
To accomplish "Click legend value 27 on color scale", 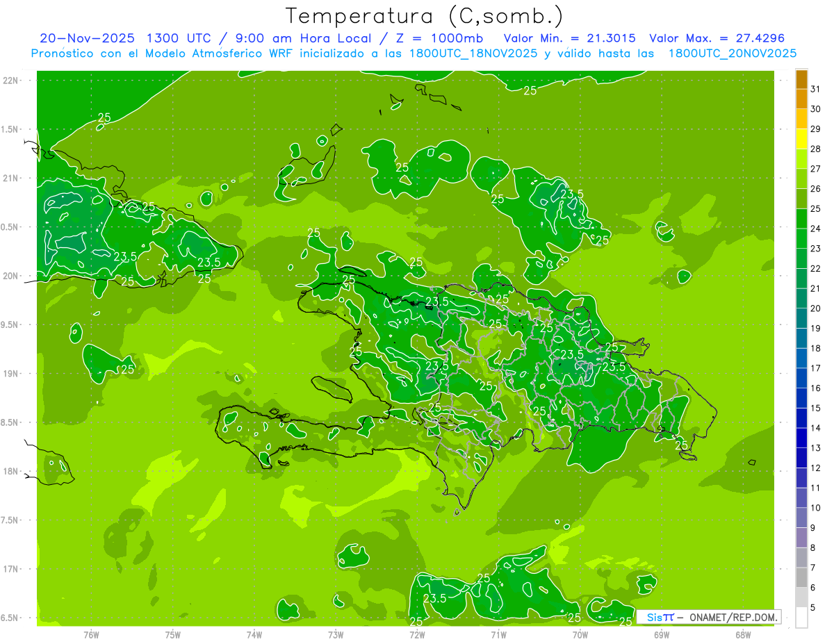I will 816,169.
